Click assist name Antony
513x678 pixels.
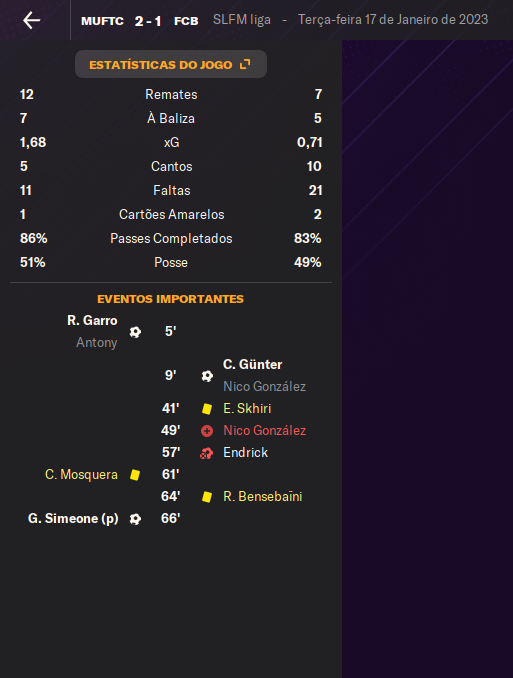(x=96, y=342)
